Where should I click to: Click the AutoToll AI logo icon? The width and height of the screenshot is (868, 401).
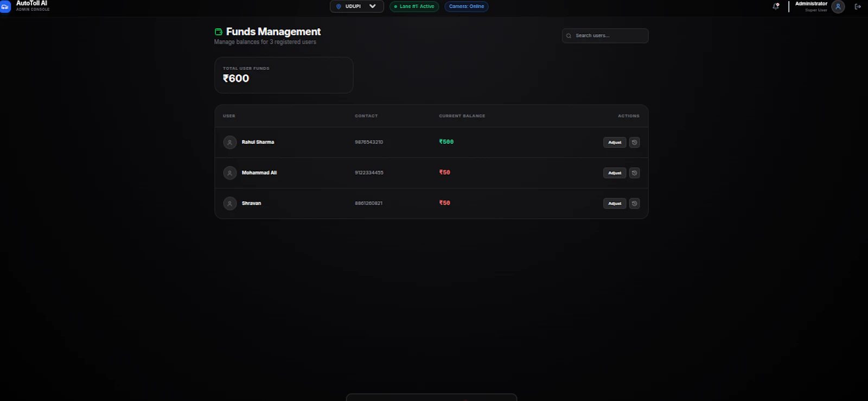pos(4,7)
